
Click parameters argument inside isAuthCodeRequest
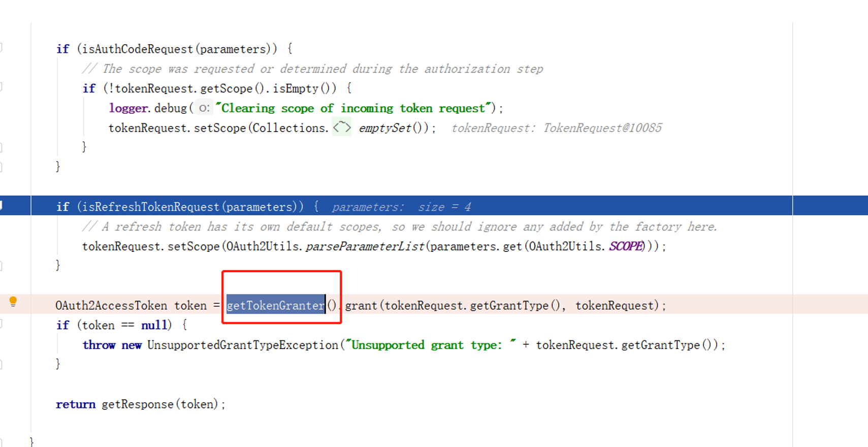click(x=233, y=49)
